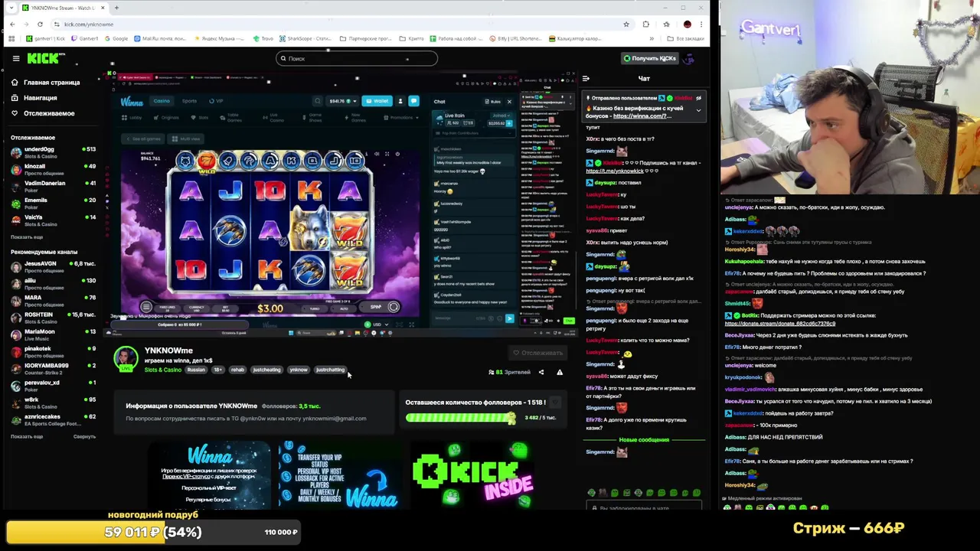Click the 'Отслеживать' follow button
The height and width of the screenshot is (551, 980).
coord(538,353)
